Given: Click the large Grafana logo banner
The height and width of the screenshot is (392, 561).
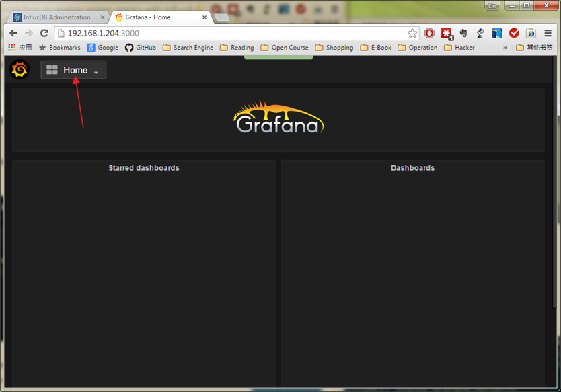Looking at the screenshot, I should pyautogui.click(x=278, y=118).
